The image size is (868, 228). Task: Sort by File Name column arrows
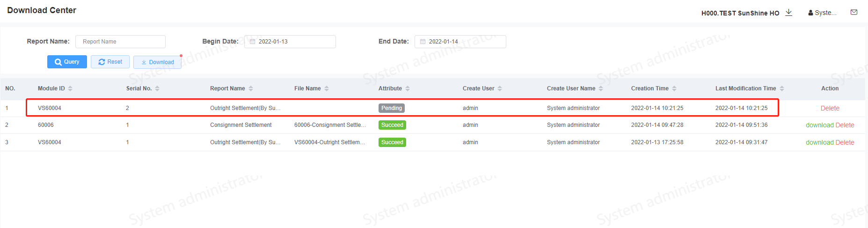(x=327, y=88)
